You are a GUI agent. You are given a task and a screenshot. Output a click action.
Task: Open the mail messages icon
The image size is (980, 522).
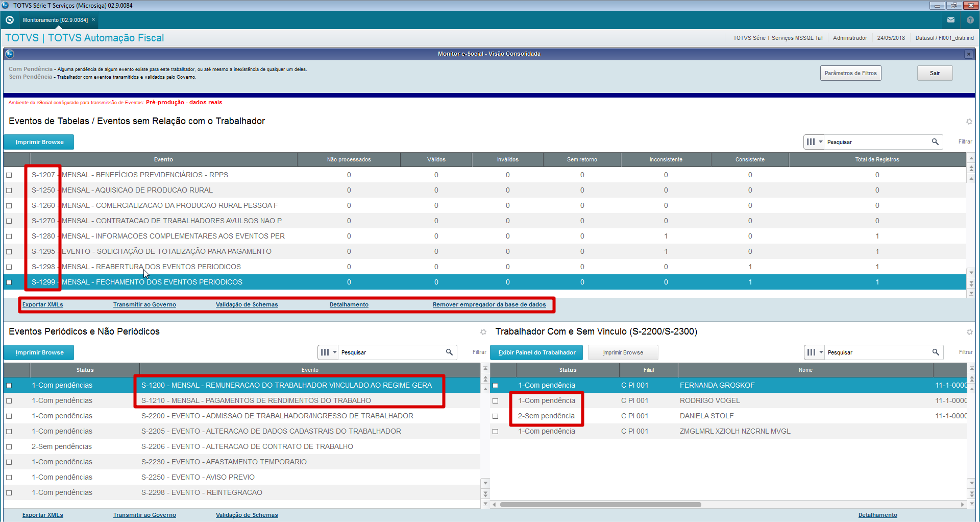pos(951,20)
